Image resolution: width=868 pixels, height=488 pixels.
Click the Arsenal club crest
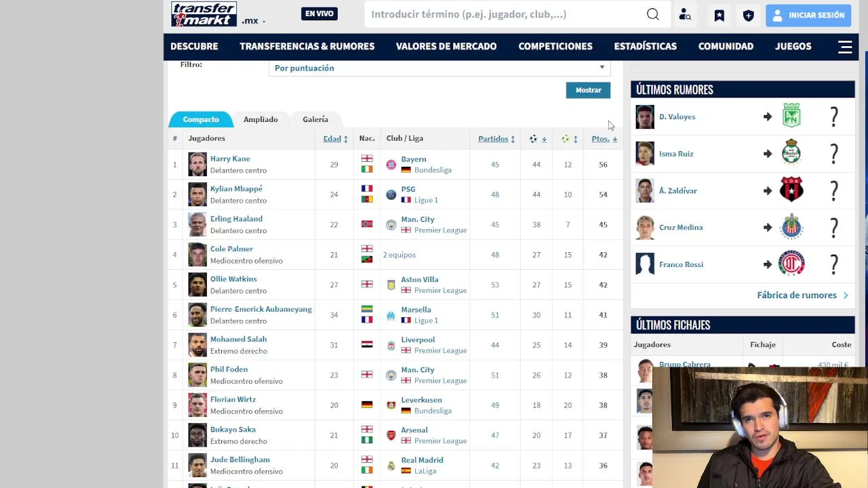pyautogui.click(x=391, y=435)
